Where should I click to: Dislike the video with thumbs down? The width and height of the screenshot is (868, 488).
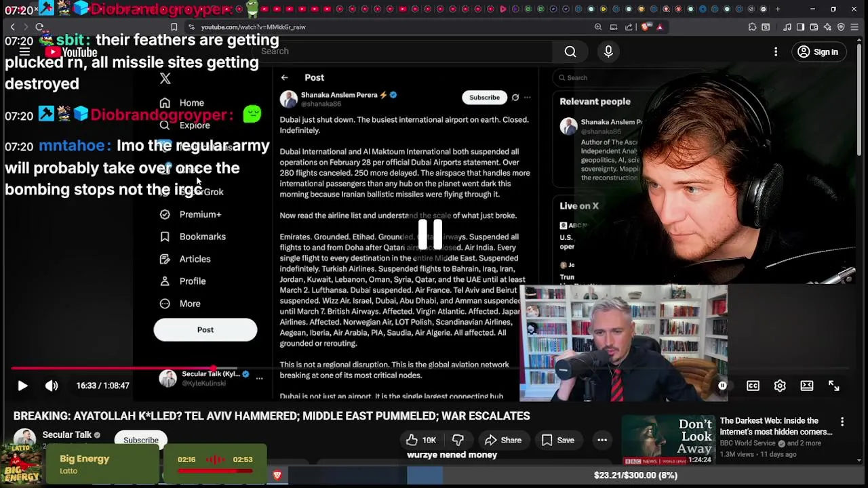click(x=458, y=441)
